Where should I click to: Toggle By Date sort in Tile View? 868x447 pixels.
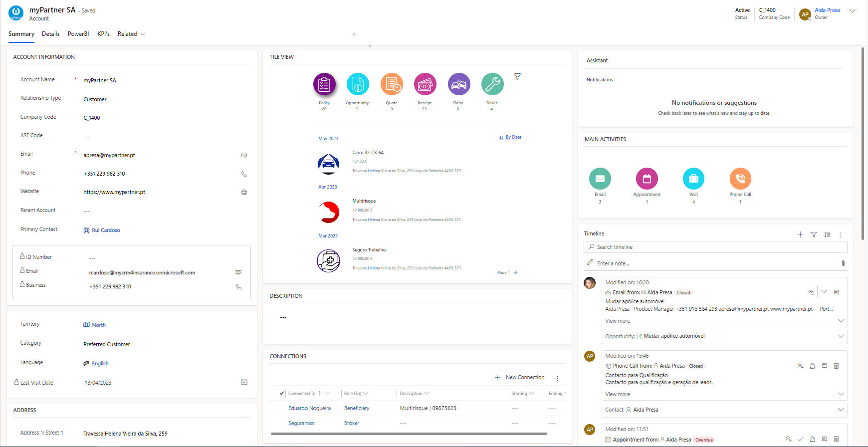(510, 137)
